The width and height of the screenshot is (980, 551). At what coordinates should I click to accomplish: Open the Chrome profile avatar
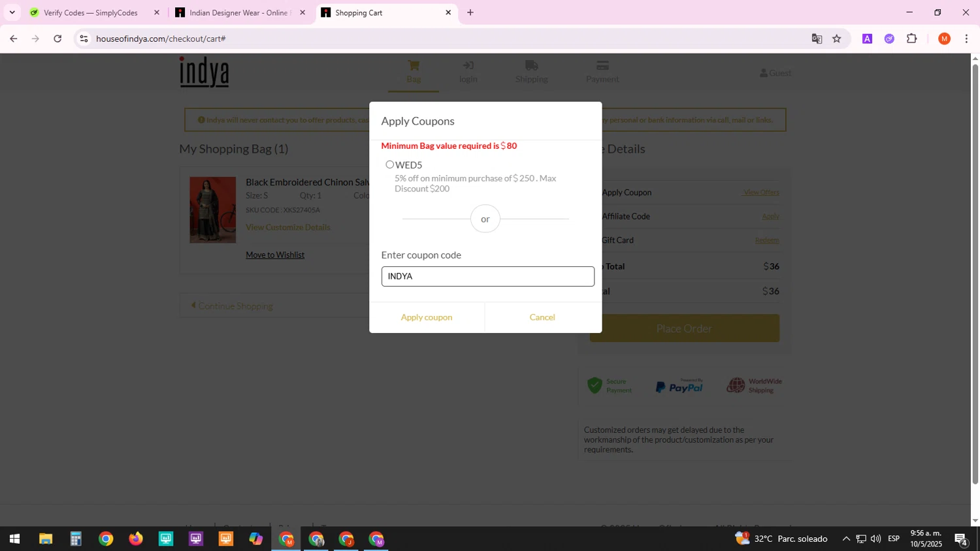(944, 39)
